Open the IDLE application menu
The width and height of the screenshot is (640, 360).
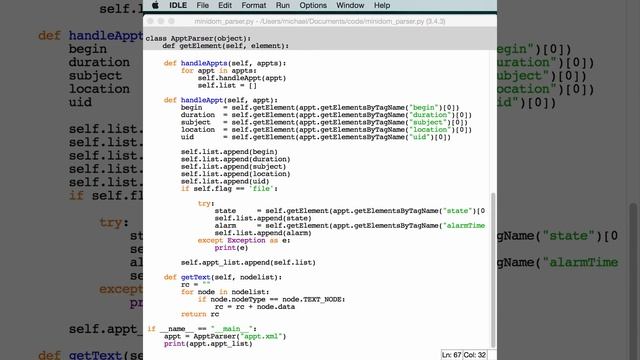pos(178,5)
